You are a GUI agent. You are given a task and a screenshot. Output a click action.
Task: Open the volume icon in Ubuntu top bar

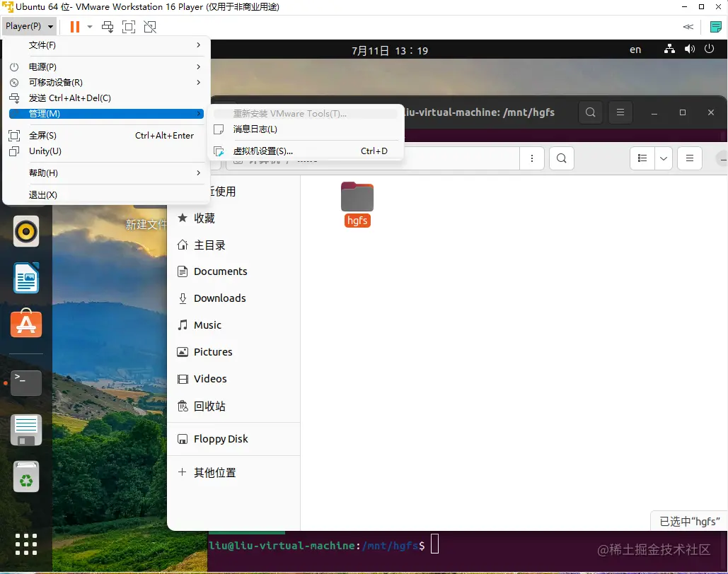coord(690,49)
